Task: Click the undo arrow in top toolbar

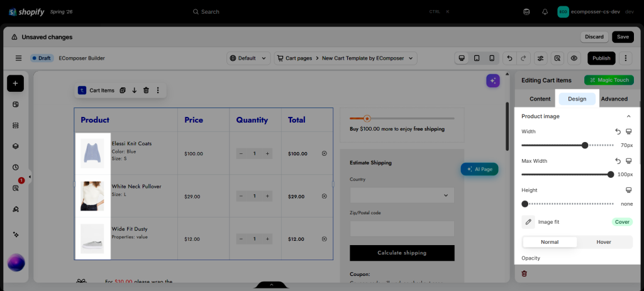Action: [509, 58]
